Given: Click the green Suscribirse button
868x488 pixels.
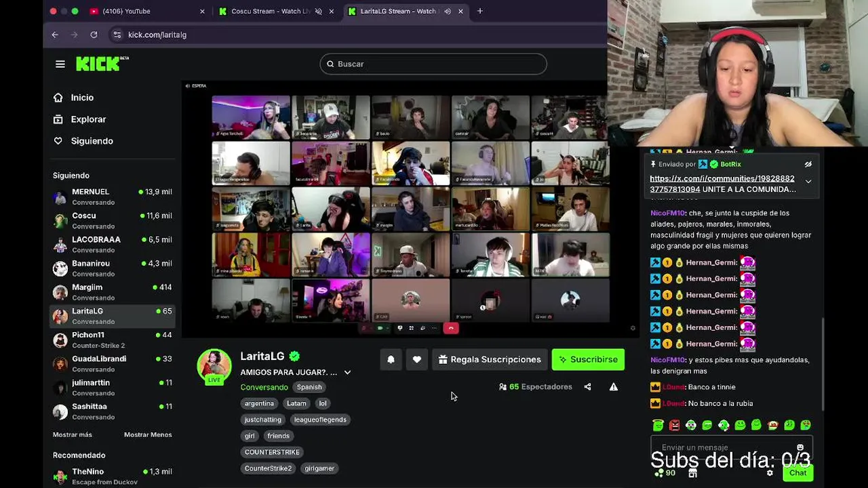Looking at the screenshot, I should (588, 360).
